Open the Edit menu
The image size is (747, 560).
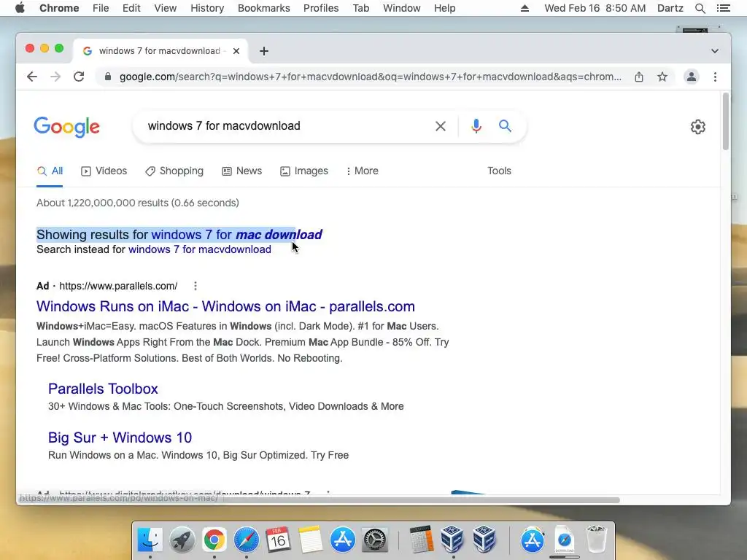131,8
